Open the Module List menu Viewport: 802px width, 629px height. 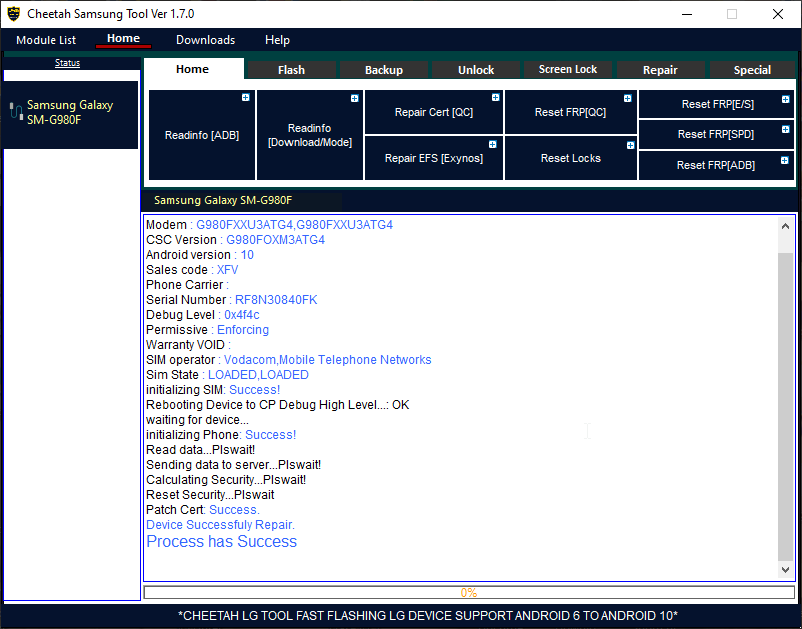click(46, 40)
